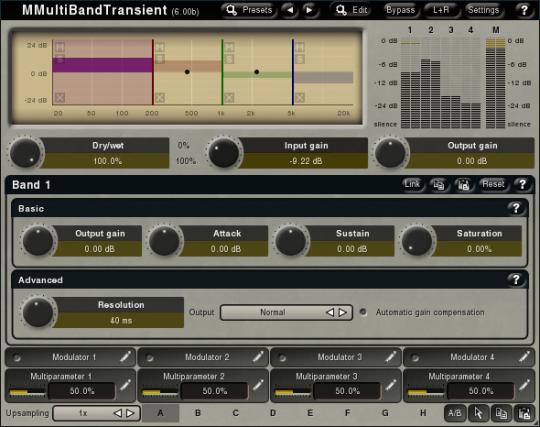The width and height of the screenshot is (540, 427).
Task: Open Basic panel help icon
Action: tap(516, 208)
